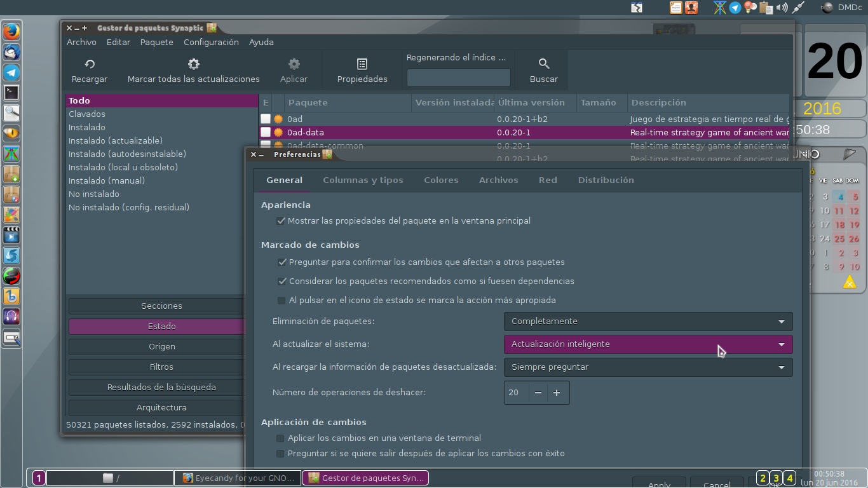The width and height of the screenshot is (868, 488).
Task: Decrease undo operations with minus button
Action: click(538, 393)
